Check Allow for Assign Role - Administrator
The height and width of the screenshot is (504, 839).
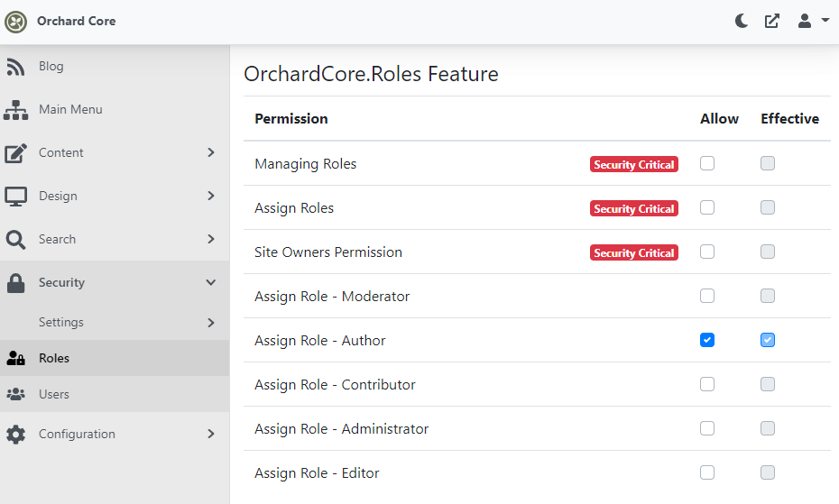[x=707, y=428]
